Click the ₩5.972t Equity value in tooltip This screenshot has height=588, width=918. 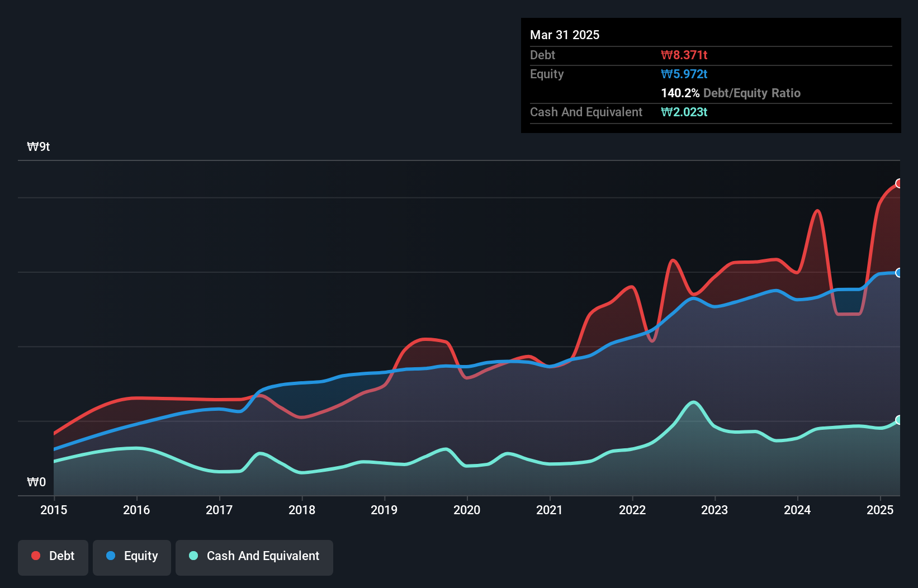[x=684, y=74]
